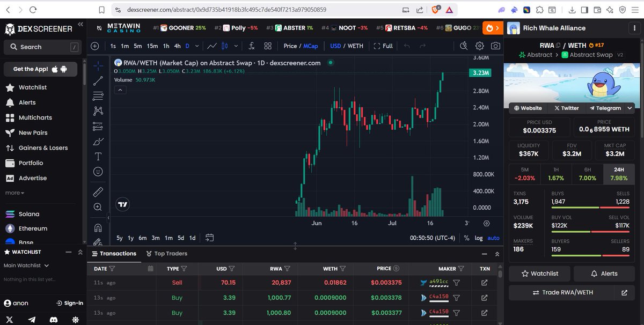Open the quick search chart icon
The image size is (644, 325).
(x=464, y=46)
